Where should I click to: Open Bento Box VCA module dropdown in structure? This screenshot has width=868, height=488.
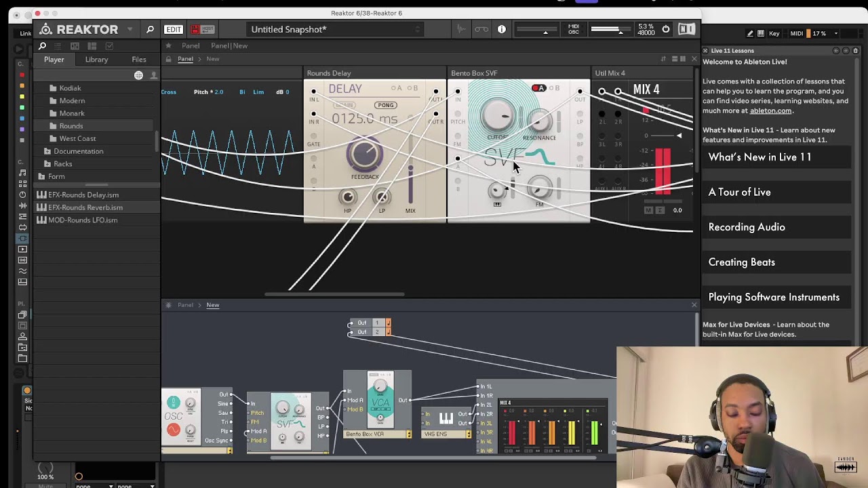point(408,434)
